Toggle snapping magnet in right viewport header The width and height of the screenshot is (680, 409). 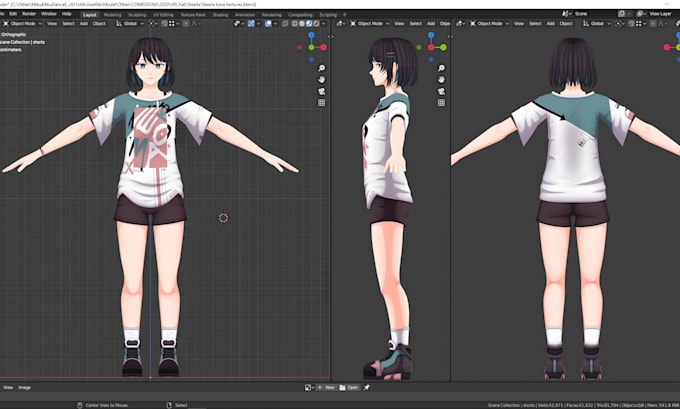631,23
